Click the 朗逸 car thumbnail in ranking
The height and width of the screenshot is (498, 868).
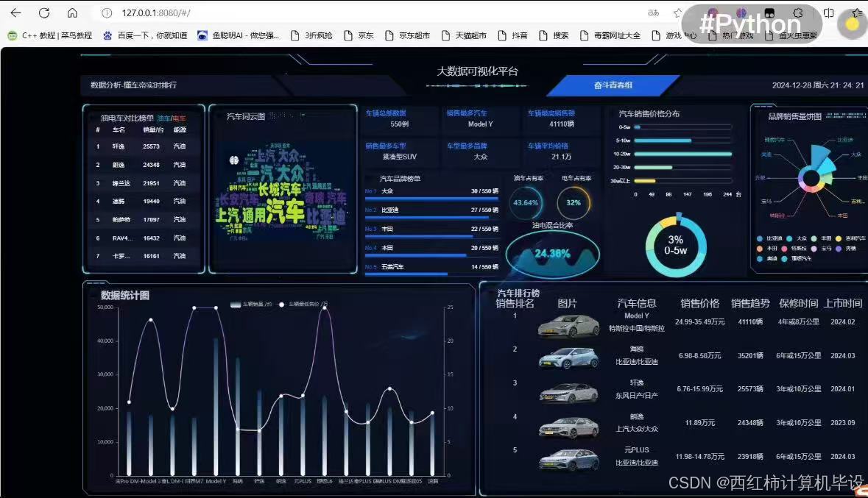click(x=568, y=427)
